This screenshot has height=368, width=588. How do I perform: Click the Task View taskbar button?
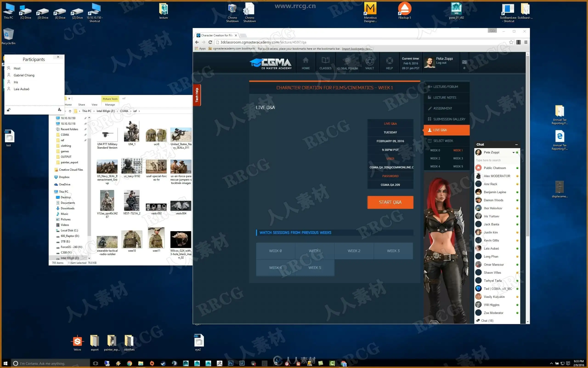(96, 363)
